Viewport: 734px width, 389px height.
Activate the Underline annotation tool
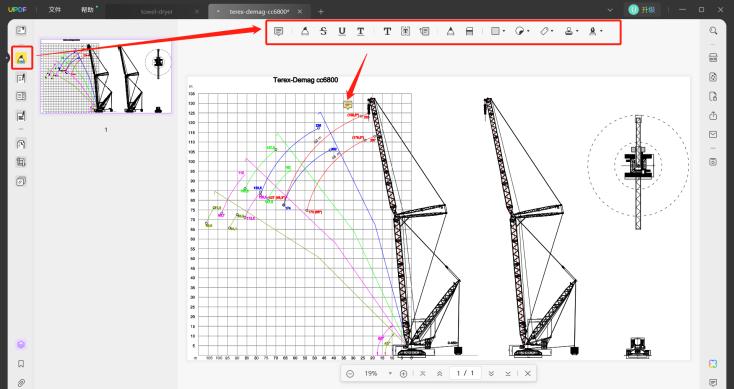[342, 31]
